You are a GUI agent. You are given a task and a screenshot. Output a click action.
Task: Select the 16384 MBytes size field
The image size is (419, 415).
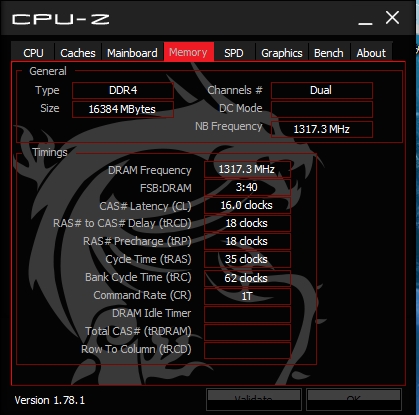(123, 109)
